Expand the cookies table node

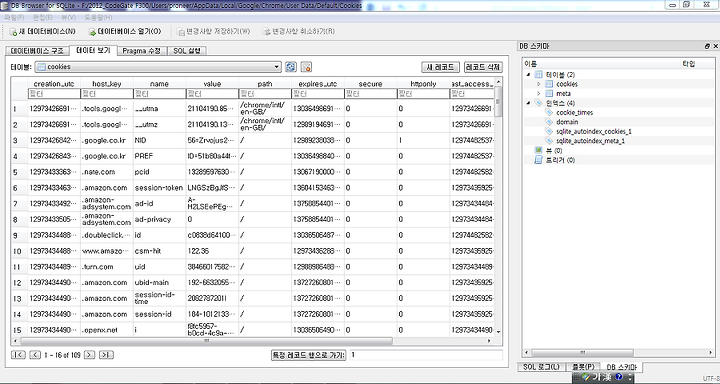pos(539,84)
